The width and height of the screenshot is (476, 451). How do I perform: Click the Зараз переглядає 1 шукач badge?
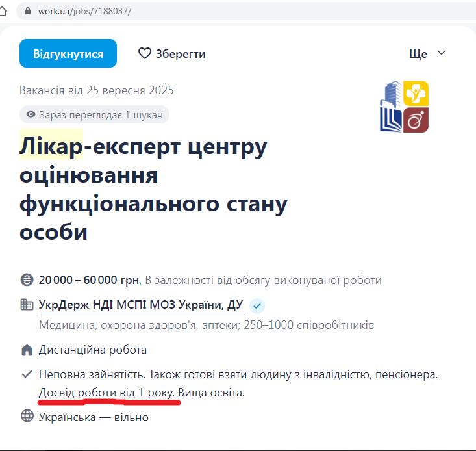94,115
